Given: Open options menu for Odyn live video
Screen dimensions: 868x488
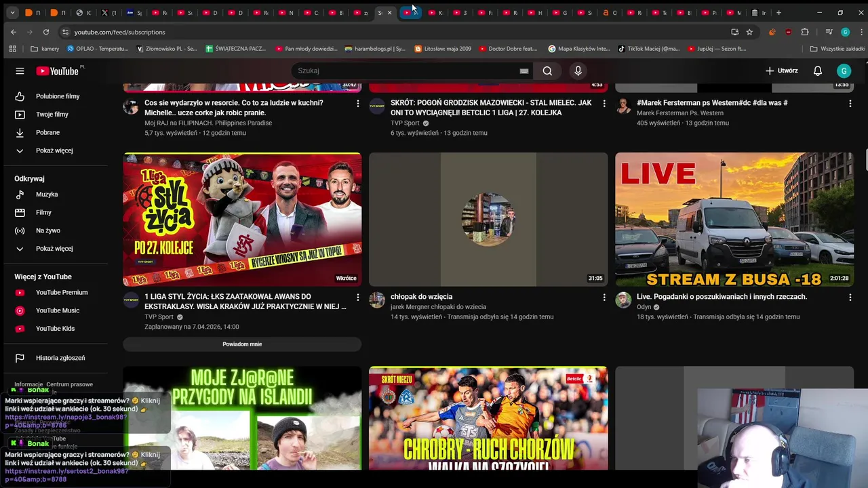Looking at the screenshot, I should 850,298.
